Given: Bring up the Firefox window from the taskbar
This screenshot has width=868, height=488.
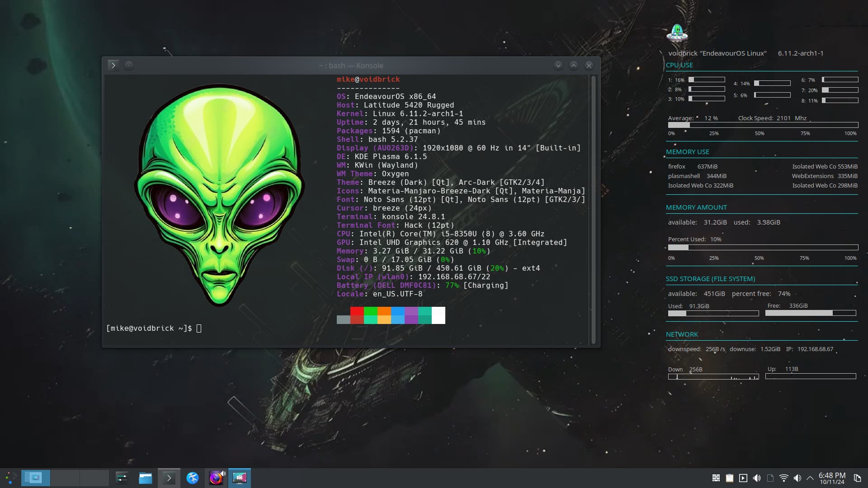Looking at the screenshot, I should [x=216, y=478].
